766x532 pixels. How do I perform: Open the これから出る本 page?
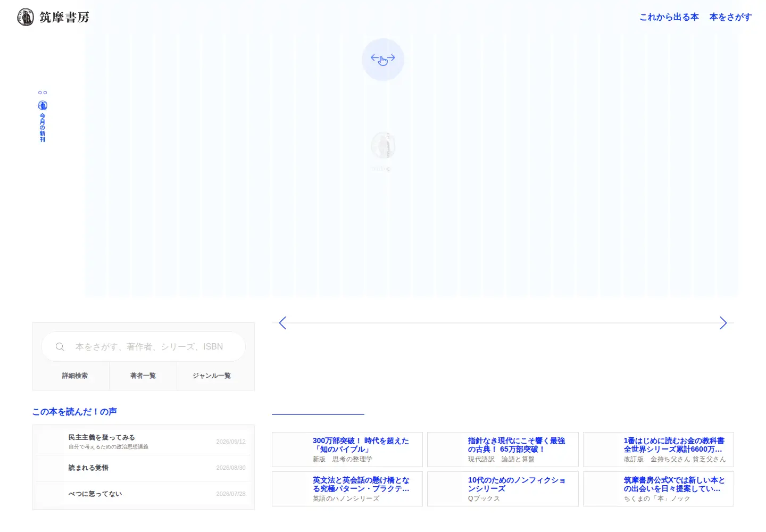[x=669, y=17]
